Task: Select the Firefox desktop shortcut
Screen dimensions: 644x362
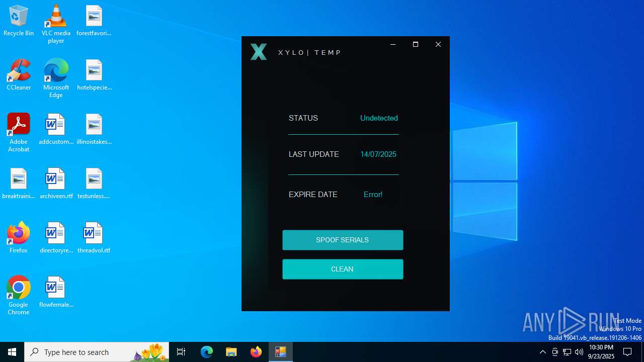Action: pyautogui.click(x=19, y=238)
